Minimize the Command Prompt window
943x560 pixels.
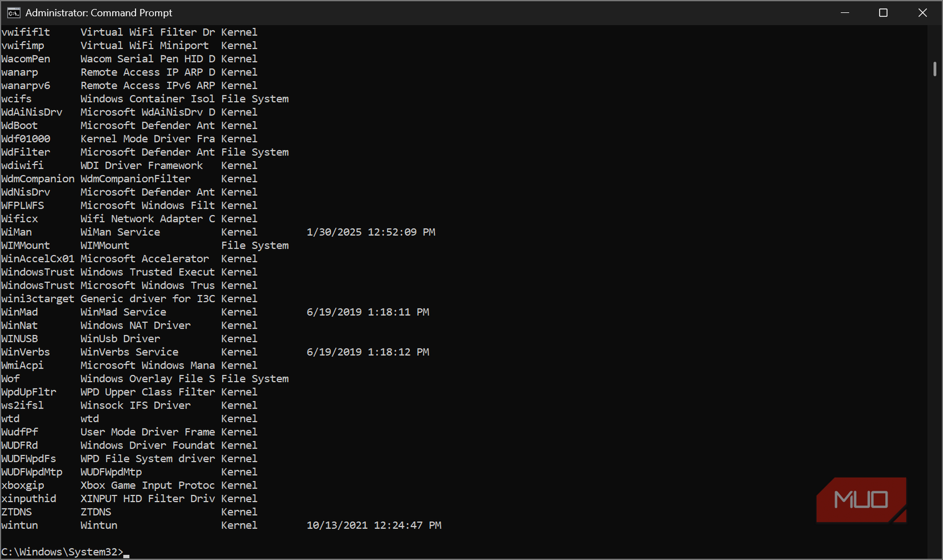[x=845, y=13]
